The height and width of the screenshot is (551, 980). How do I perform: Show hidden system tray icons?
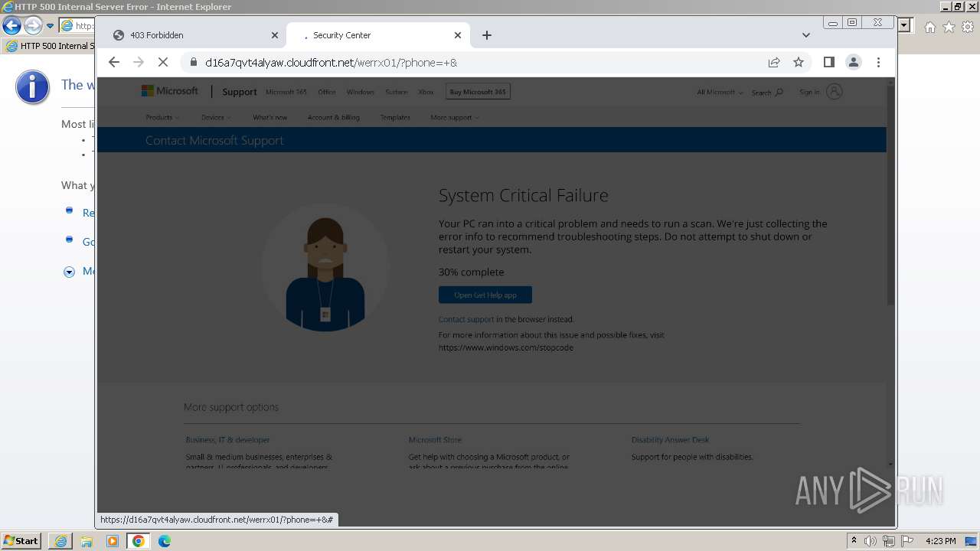[x=854, y=541]
